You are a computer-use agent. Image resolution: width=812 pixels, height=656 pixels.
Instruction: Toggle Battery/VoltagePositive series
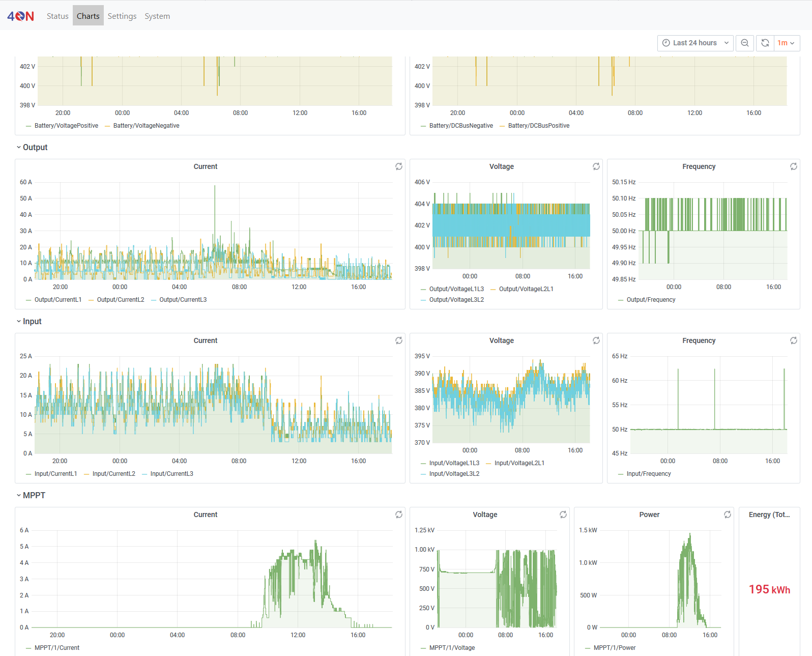point(66,126)
